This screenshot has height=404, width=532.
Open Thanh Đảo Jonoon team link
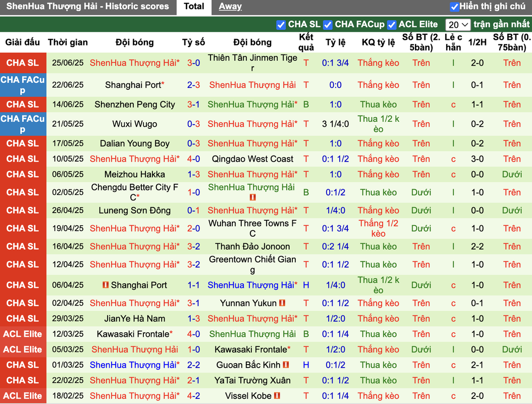252,246
